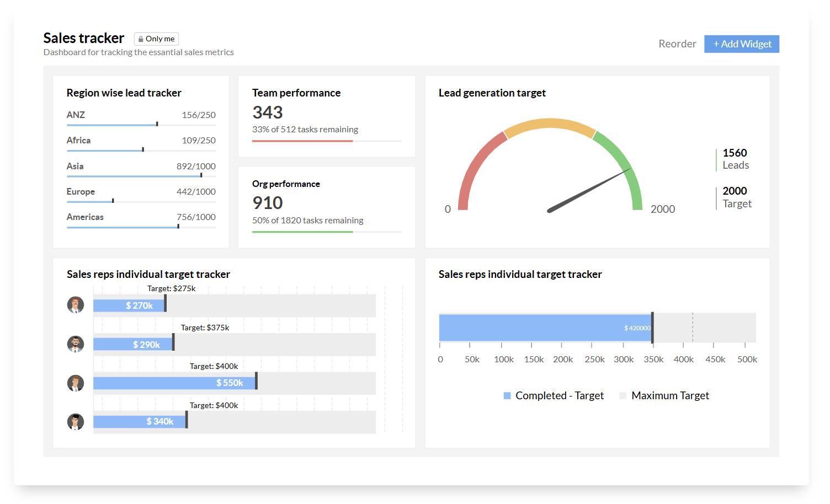
Task: Select the first sales rep avatar
Action: point(76,304)
